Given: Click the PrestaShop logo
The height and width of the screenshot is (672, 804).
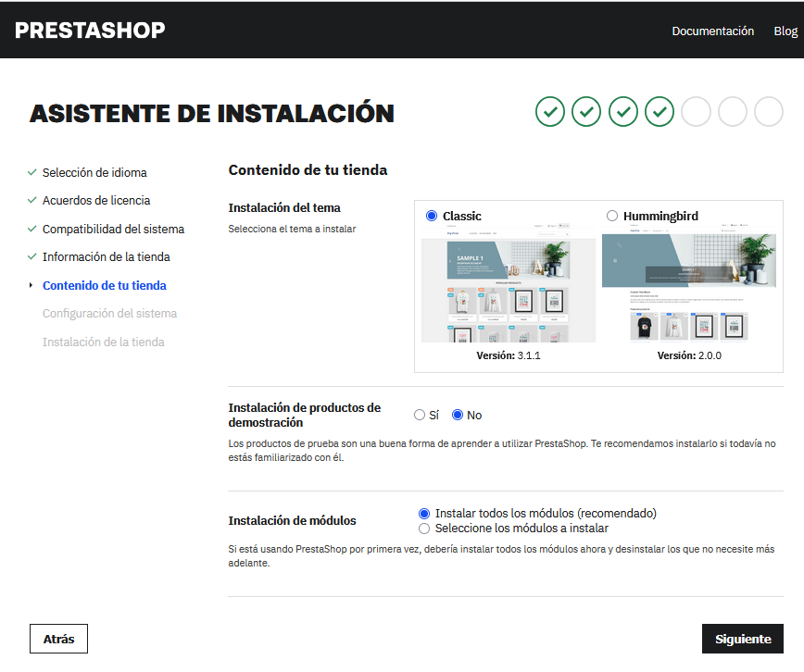Looking at the screenshot, I should pos(90,31).
